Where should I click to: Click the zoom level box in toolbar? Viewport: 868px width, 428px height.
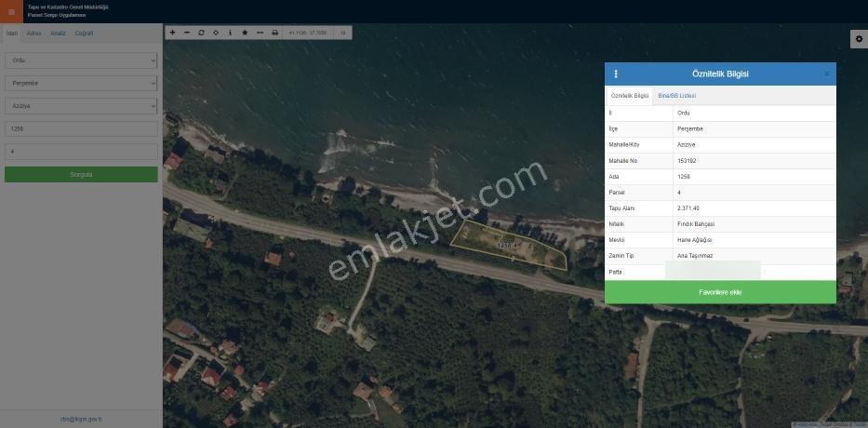pyautogui.click(x=342, y=33)
